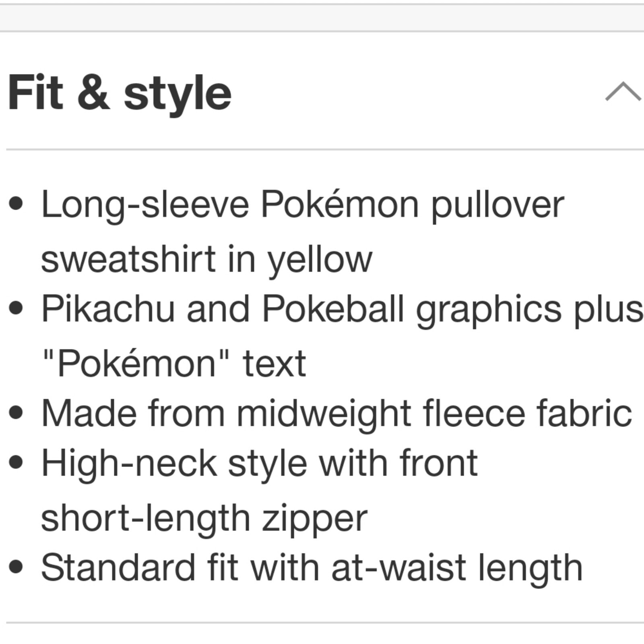Select the "Long-sleeve Pokémon pullover" text line
This screenshot has height=644, width=644.
click(x=302, y=205)
